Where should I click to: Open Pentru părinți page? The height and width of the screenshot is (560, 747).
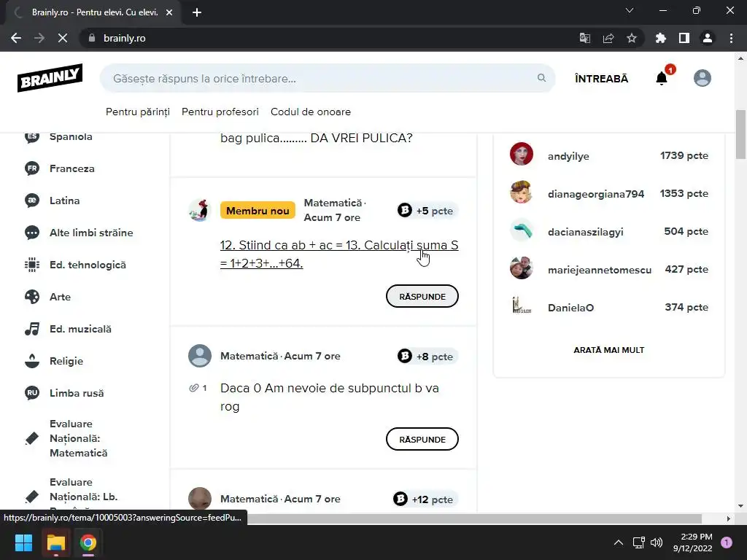(x=138, y=112)
